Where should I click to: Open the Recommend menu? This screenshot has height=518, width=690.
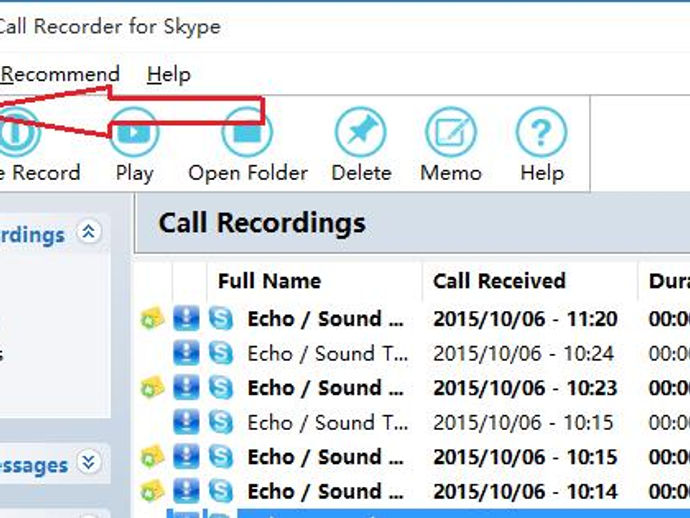(60, 74)
